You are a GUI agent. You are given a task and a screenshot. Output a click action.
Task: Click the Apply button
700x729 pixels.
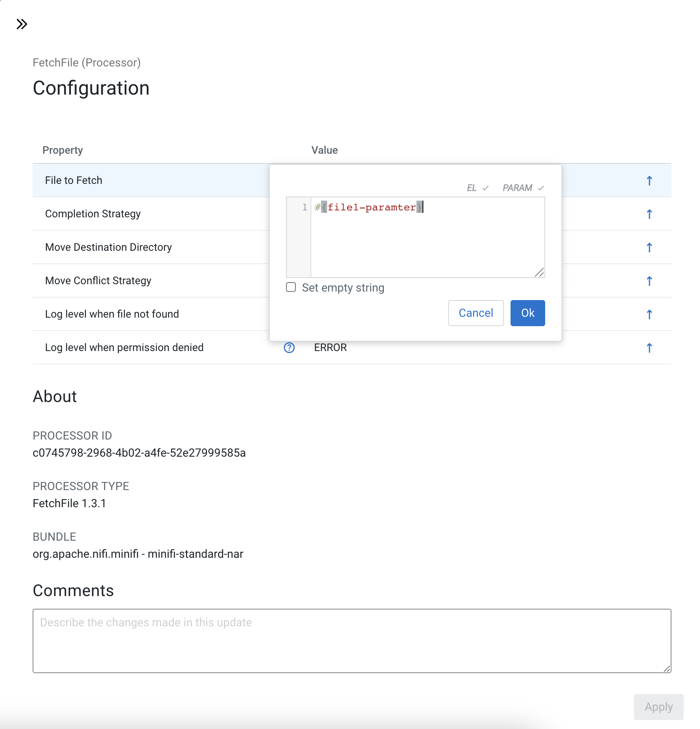click(658, 707)
